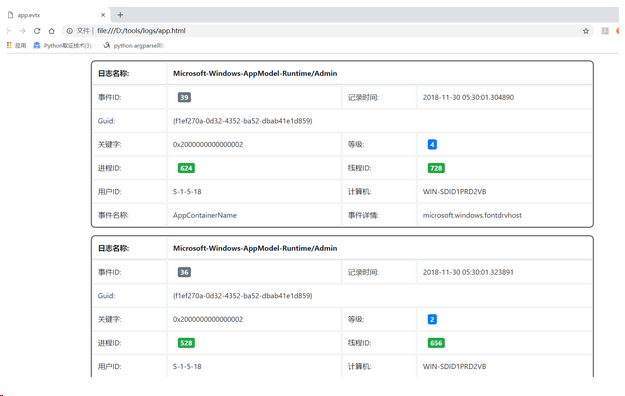Click computer name WIN-SDID1PRD2VB in first record

click(x=454, y=192)
